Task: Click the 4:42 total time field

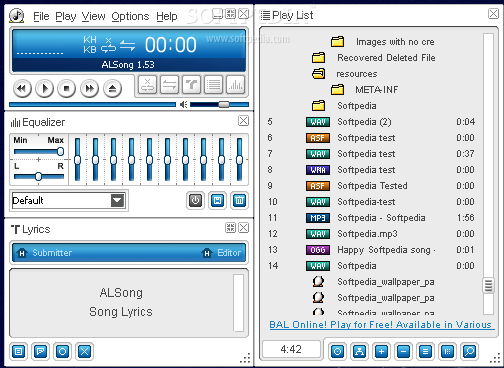Action: tap(291, 349)
